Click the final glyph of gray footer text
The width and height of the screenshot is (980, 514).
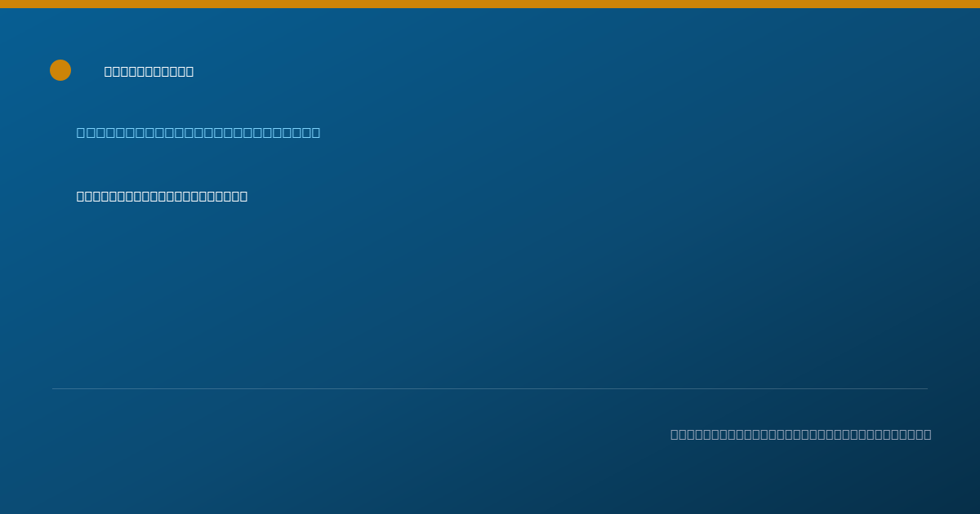(927, 434)
